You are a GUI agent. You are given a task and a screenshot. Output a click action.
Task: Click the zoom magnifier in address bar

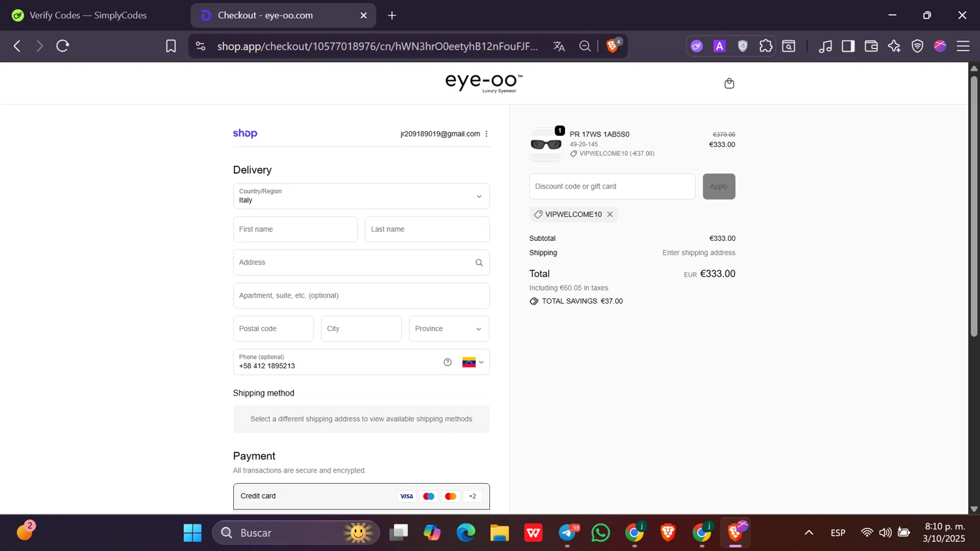pyautogui.click(x=585, y=46)
